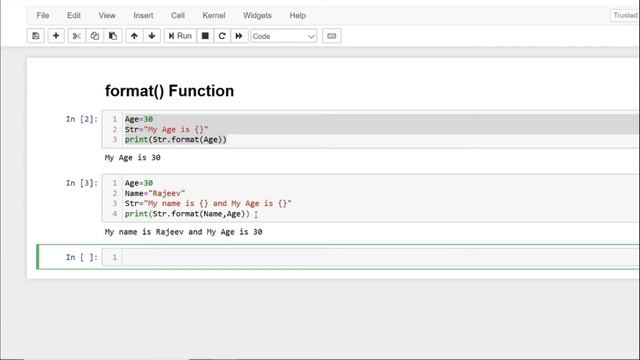This screenshot has height=360, width=640.
Task: Copy selected cells icon
Action: click(95, 36)
